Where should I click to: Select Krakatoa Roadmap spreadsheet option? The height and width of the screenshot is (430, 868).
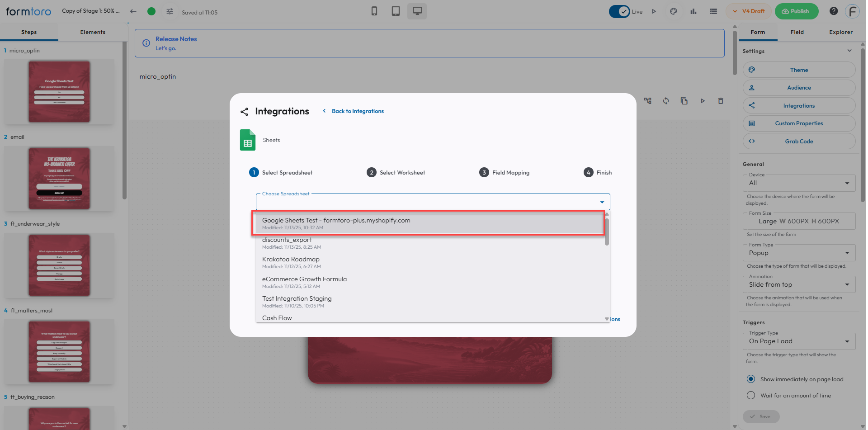430,263
